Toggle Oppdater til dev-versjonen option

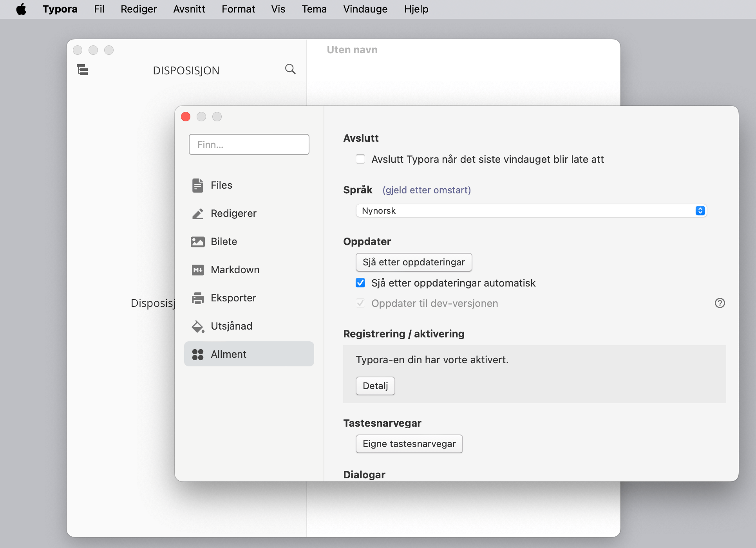[x=360, y=303]
